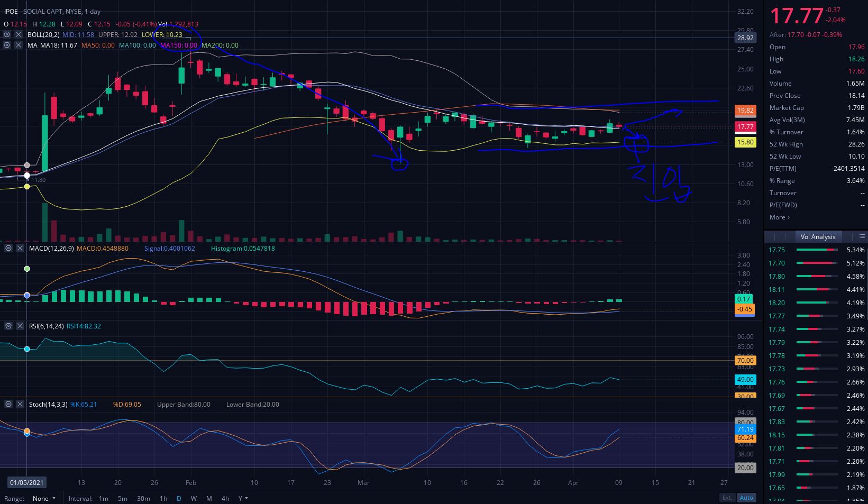Click the P/E(TTM) value -2401.3514
Image resolution: width=868 pixels, height=504 pixels.
pyautogui.click(x=848, y=169)
